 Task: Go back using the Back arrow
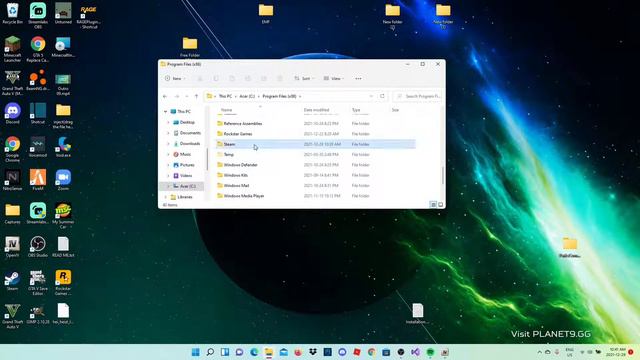point(165,96)
